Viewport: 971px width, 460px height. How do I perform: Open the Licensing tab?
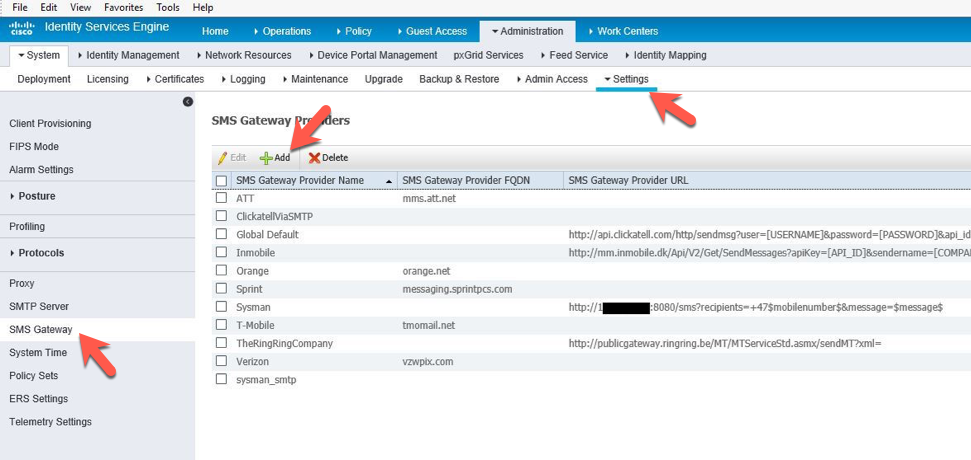(x=108, y=79)
